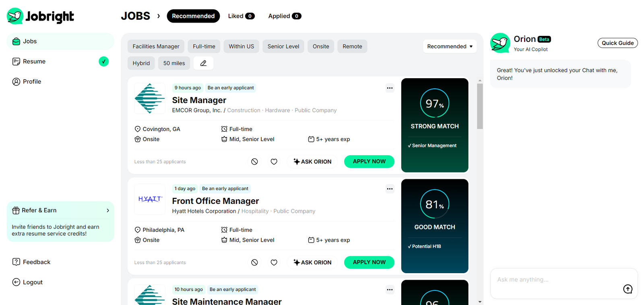The image size is (644, 305).
Task: Click the scrollbar down arrow
Action: (480, 302)
